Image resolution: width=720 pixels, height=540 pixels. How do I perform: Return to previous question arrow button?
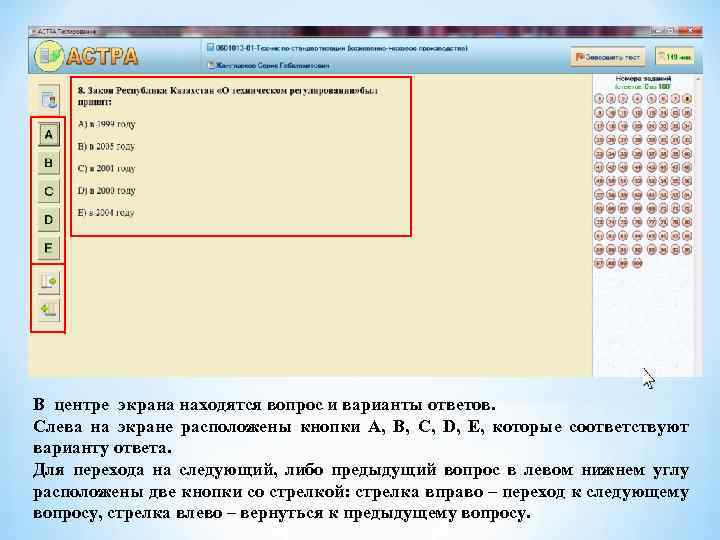point(48,310)
